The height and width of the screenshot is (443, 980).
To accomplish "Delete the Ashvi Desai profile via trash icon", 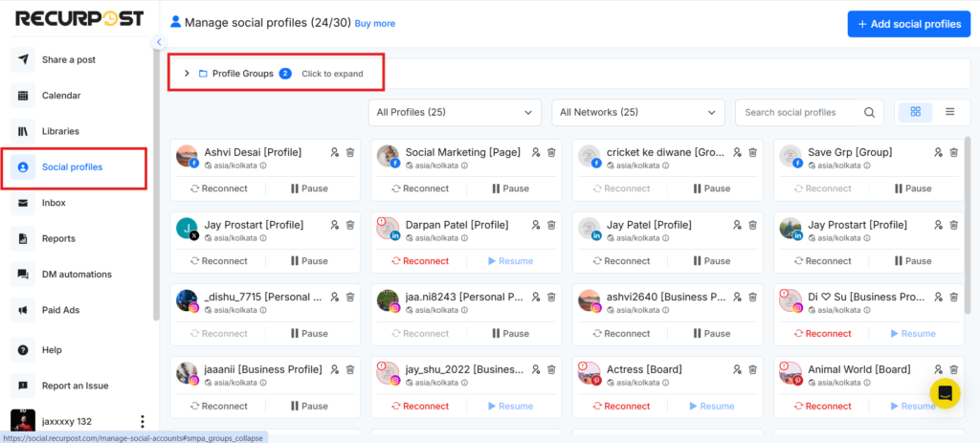I will pos(350,152).
